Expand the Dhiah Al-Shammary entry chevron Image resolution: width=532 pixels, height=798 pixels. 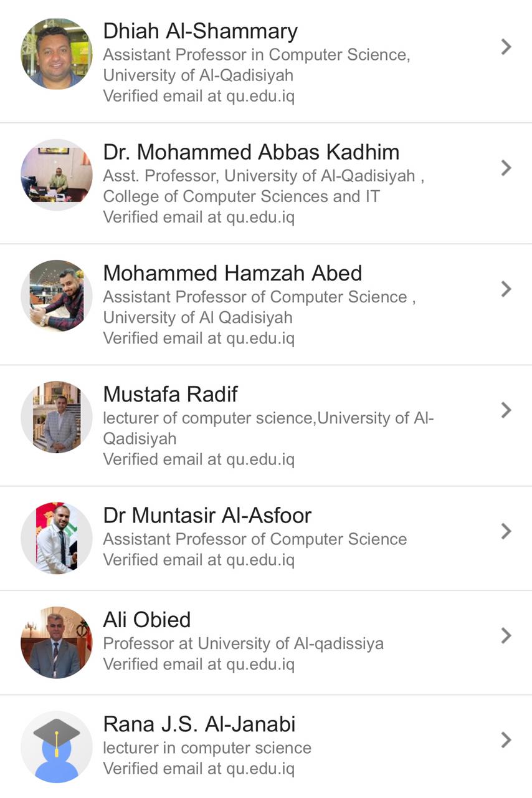(506, 47)
